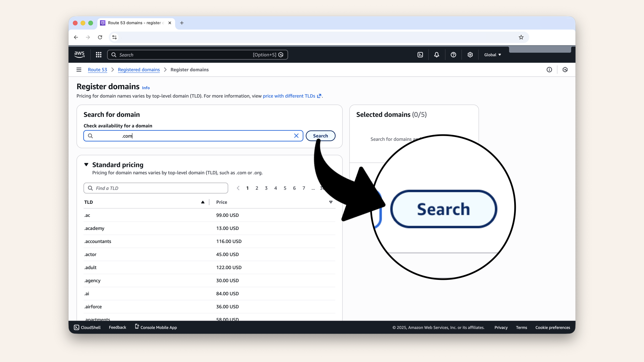The image size is (644, 362).
Task: Open the notifications bell icon
Action: pyautogui.click(x=436, y=55)
